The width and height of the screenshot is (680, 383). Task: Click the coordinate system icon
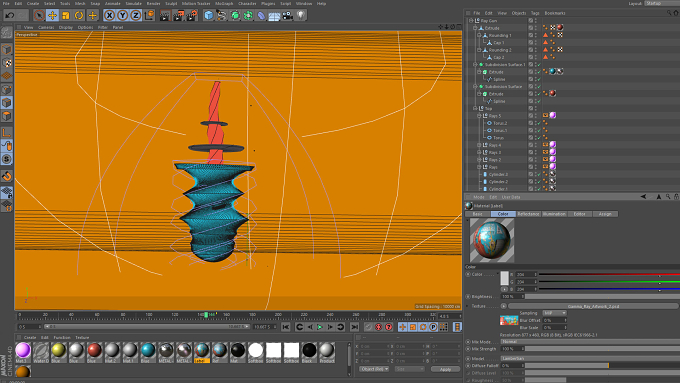point(149,16)
